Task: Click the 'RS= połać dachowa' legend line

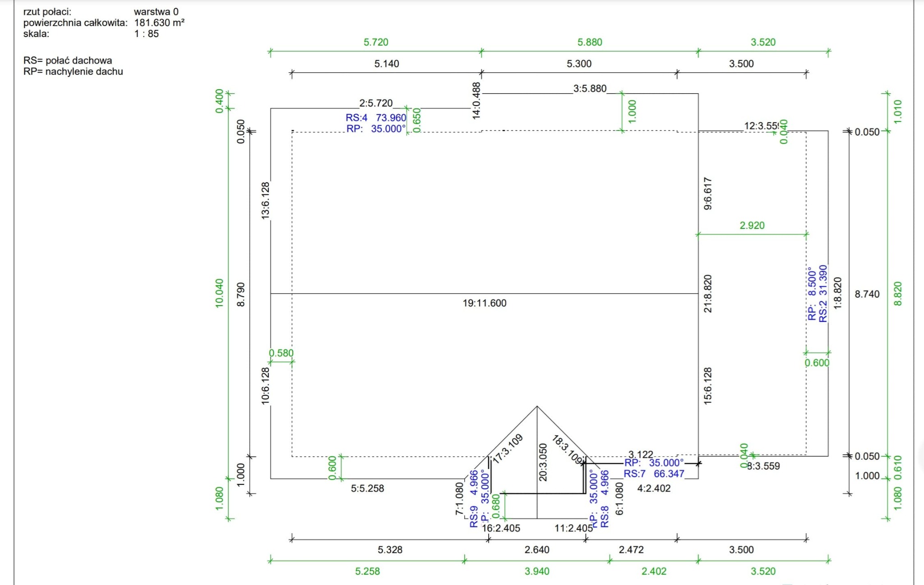Action: tap(68, 60)
